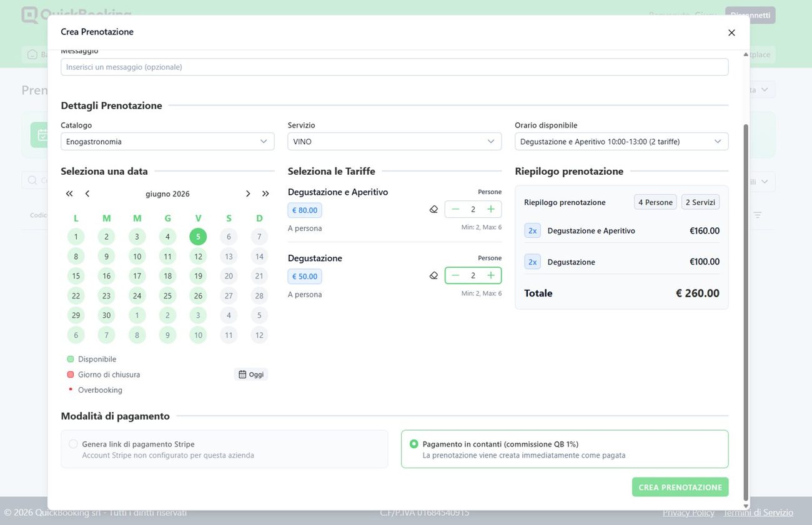812x525 pixels.
Task: Decrease the €50.00 Degustazione persons count
Action: click(x=455, y=275)
